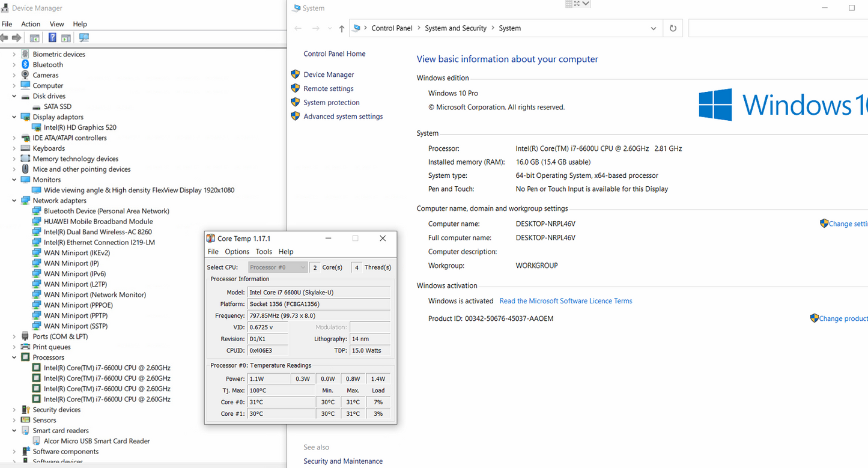Screen dimensions: 868x468
Task: Open Security and Maintenance link
Action: pos(343,461)
